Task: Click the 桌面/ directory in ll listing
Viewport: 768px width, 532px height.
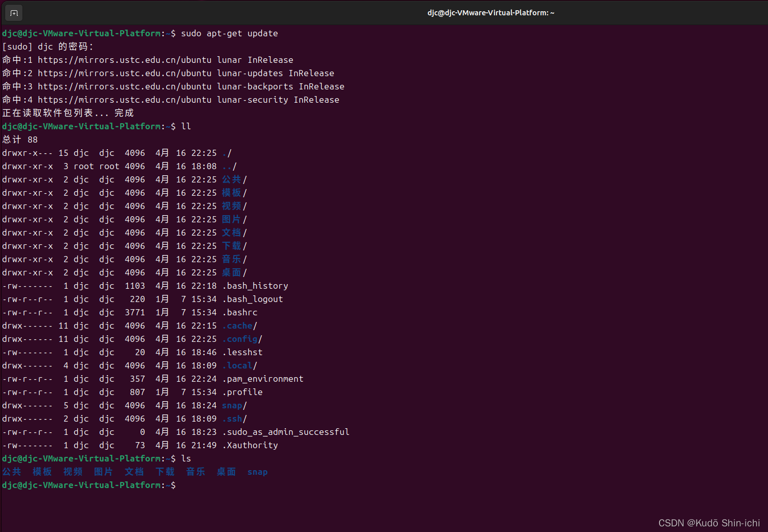Action: tap(235, 272)
